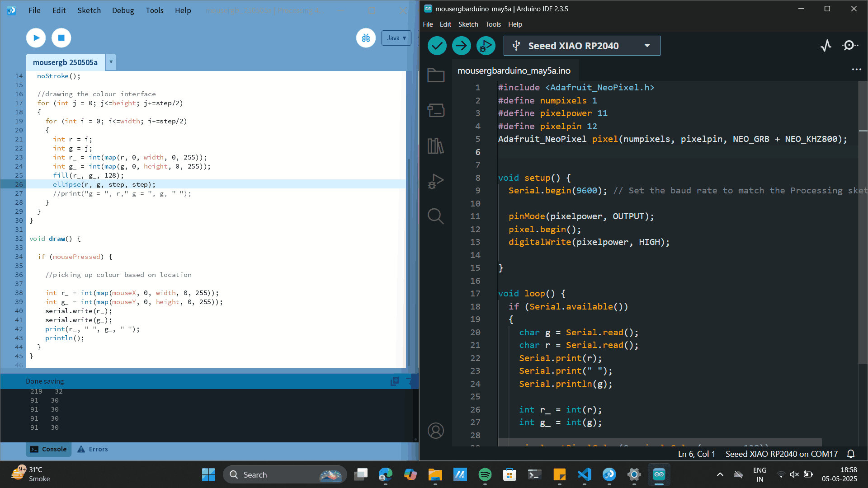Image resolution: width=868 pixels, height=488 pixels.
Task: Open the Seeed XIAO RP2040 board selector
Action: point(582,46)
